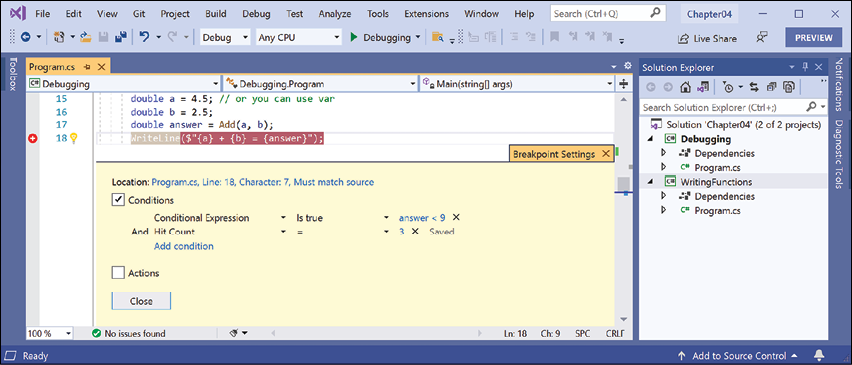Start Debugging with the green play icon

coord(354,37)
